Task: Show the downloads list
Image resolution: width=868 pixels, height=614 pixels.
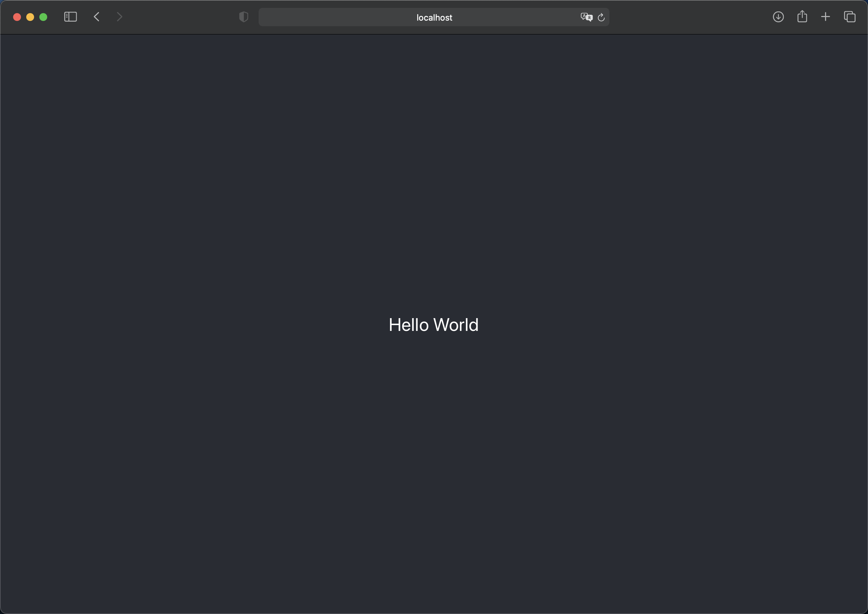Action: point(778,17)
